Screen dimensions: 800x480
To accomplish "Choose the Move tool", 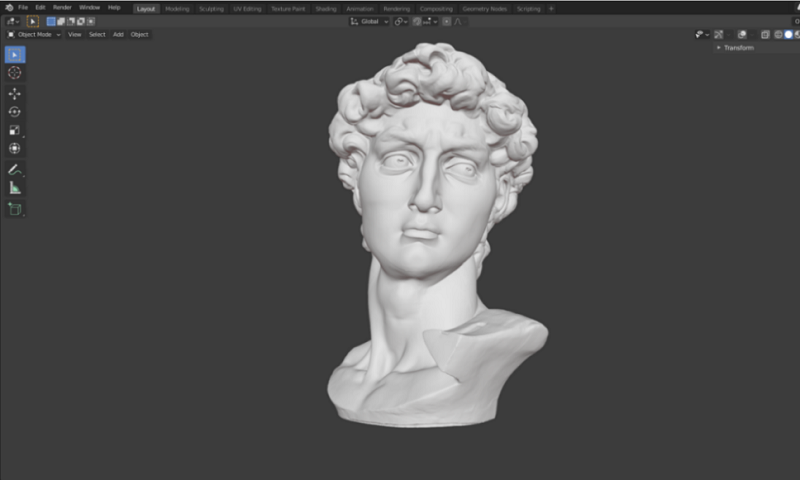I will 15,94.
